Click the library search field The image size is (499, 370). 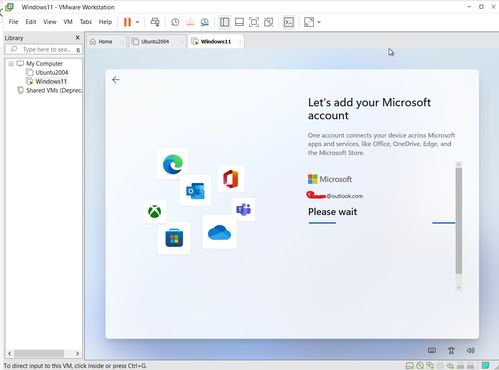tap(44, 49)
